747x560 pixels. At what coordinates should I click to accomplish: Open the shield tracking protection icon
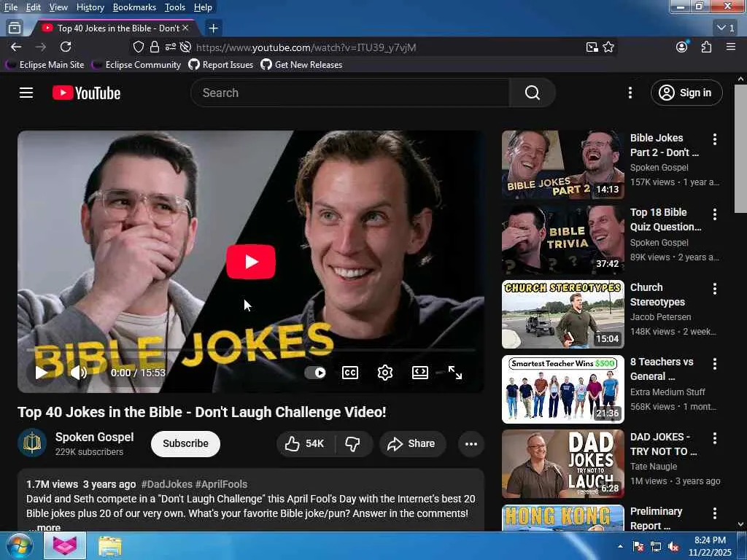pyautogui.click(x=139, y=47)
